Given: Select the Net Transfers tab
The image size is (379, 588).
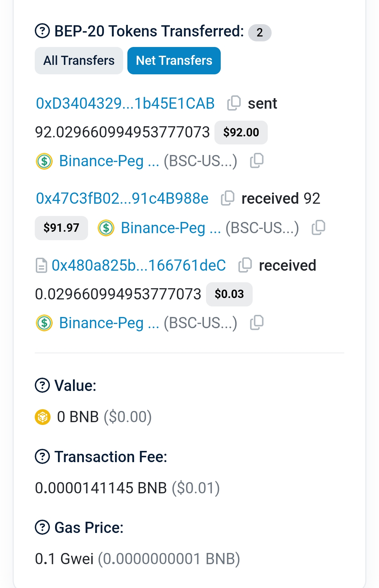Looking at the screenshot, I should click(x=174, y=61).
